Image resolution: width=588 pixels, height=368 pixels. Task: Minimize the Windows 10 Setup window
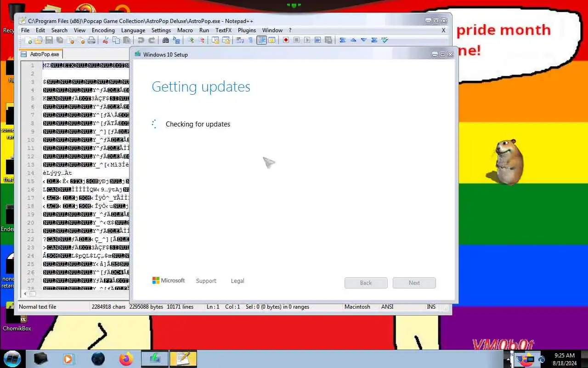[x=435, y=54]
